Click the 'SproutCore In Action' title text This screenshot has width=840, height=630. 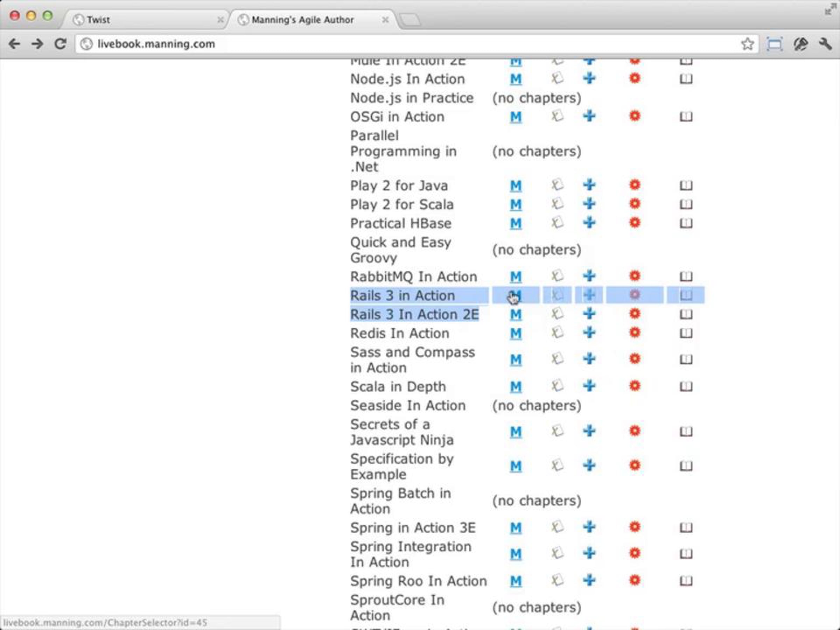[x=397, y=608]
